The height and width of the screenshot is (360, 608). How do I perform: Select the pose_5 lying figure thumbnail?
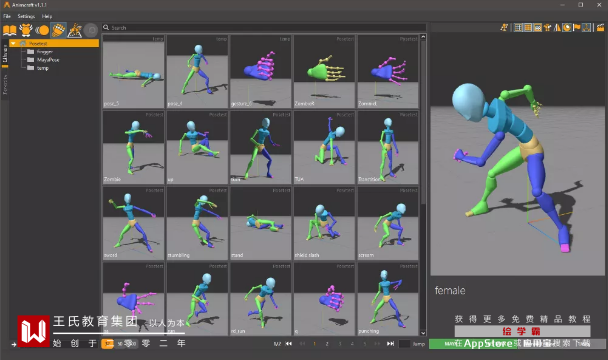133,72
